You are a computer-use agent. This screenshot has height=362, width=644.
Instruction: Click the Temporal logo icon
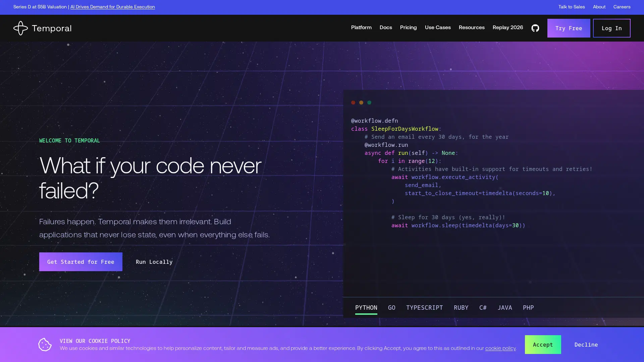(x=21, y=28)
